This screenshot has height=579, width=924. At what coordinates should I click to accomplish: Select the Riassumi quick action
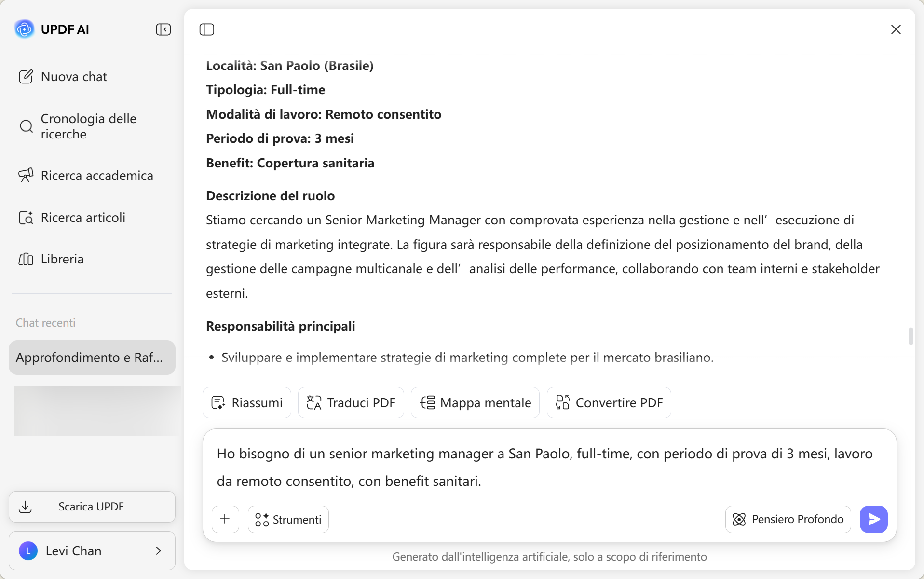pos(247,402)
